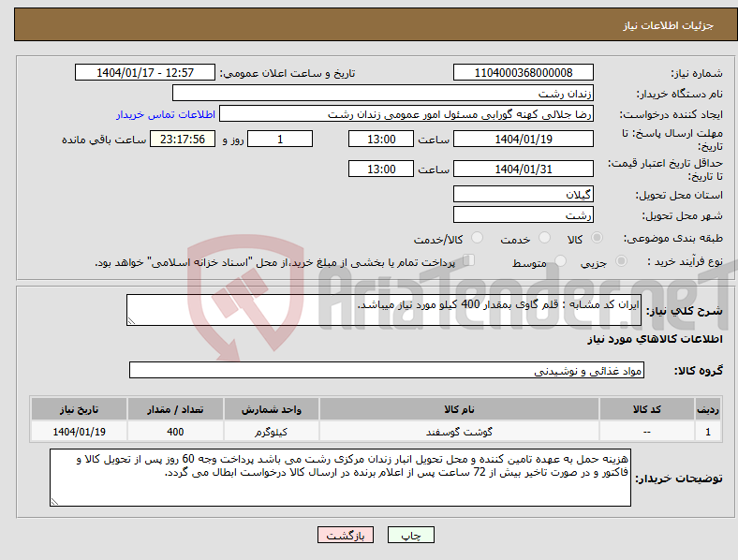738x560 pixels.
Task: Click the واحد شمارش column header
Action: 272,409
